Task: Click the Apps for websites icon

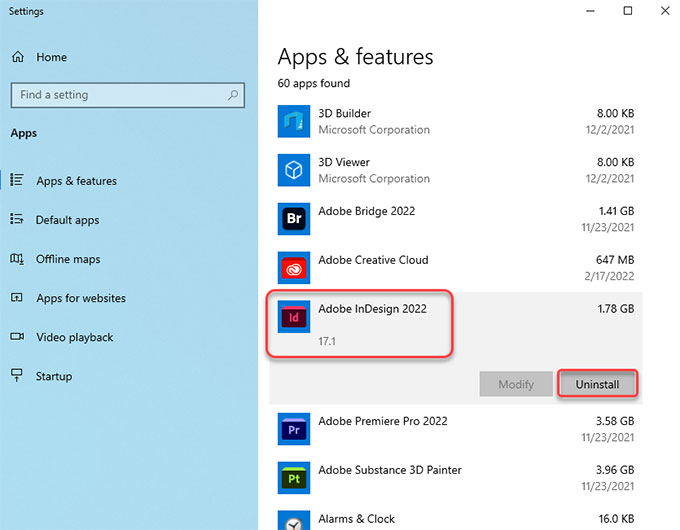Action: pyautogui.click(x=17, y=298)
